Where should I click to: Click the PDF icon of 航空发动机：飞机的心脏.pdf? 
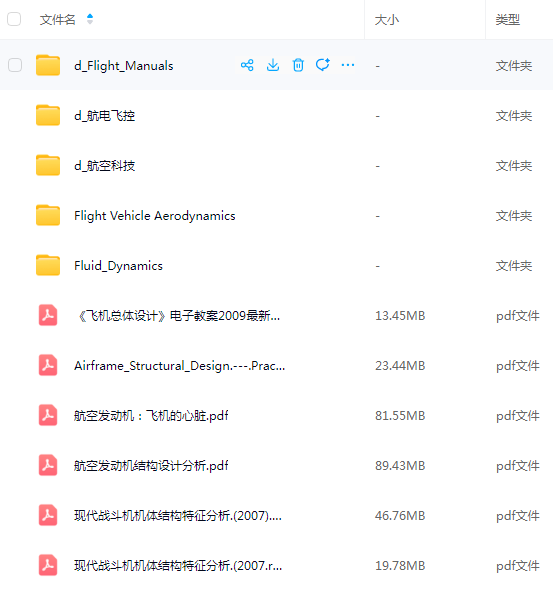tap(48, 415)
